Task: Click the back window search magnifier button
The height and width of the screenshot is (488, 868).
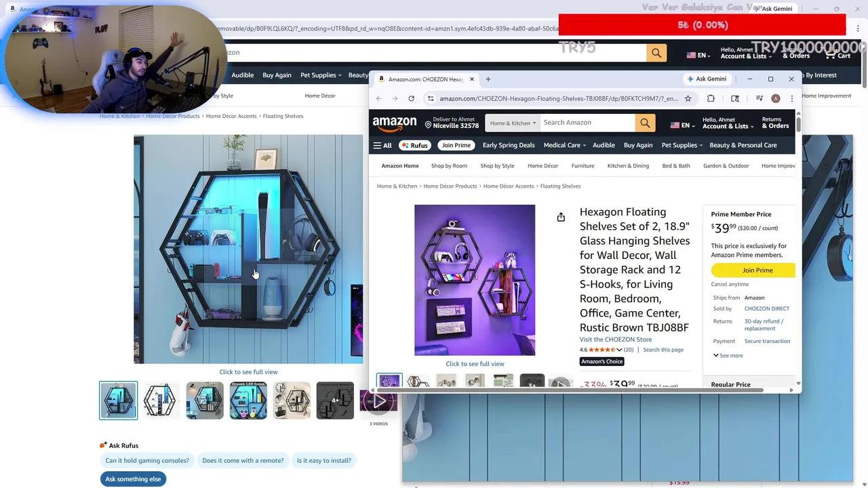Action: coord(656,52)
